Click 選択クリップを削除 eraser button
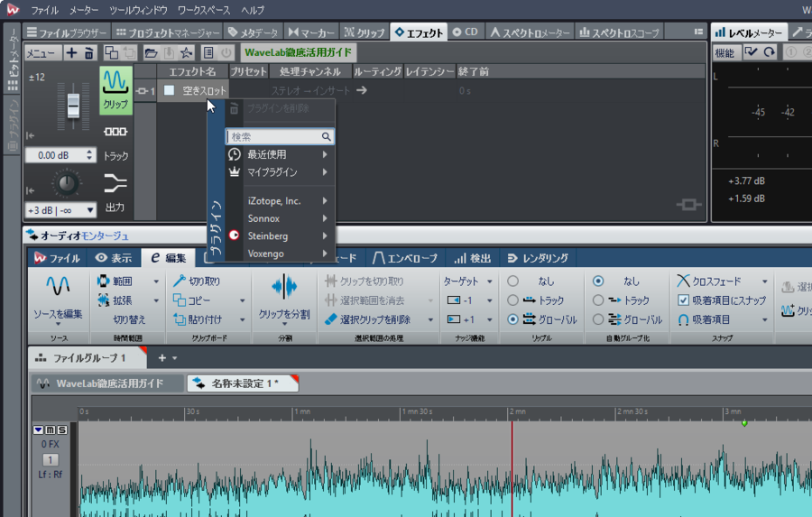Viewport: 812px width, 517px height. (x=368, y=319)
